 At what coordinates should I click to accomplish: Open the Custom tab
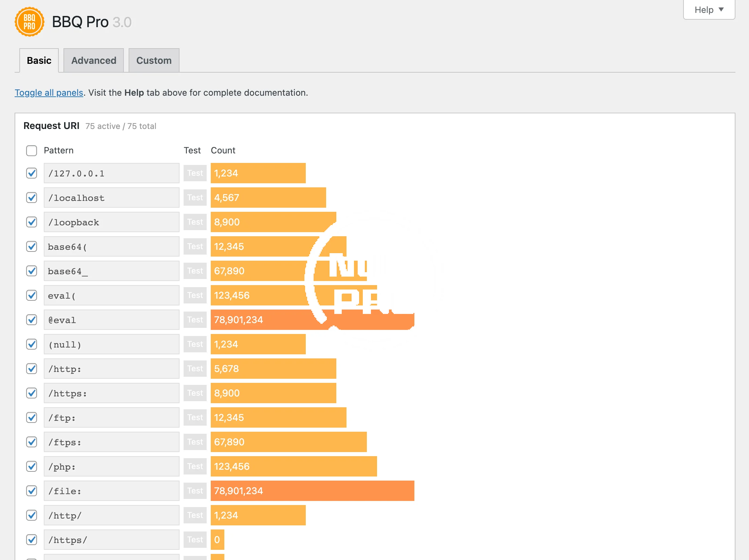154,60
